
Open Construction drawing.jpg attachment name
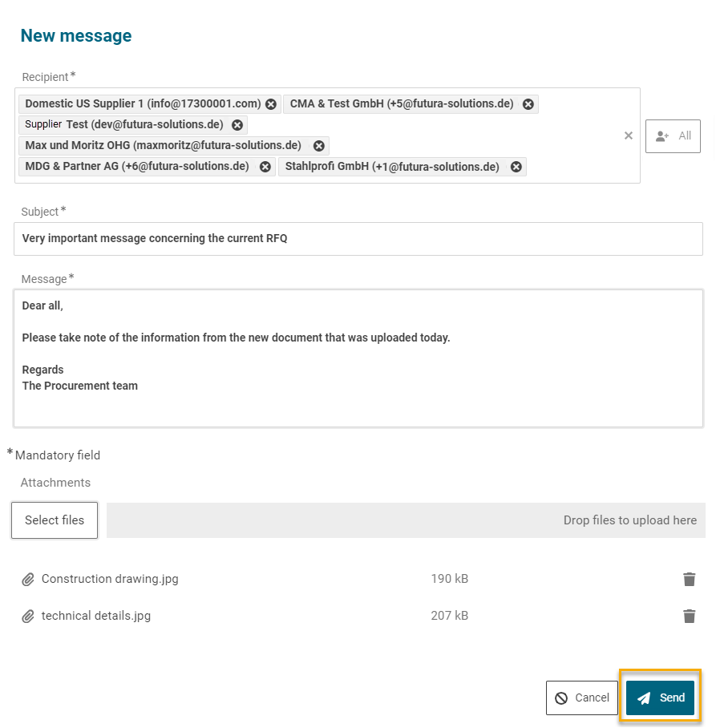pos(110,579)
